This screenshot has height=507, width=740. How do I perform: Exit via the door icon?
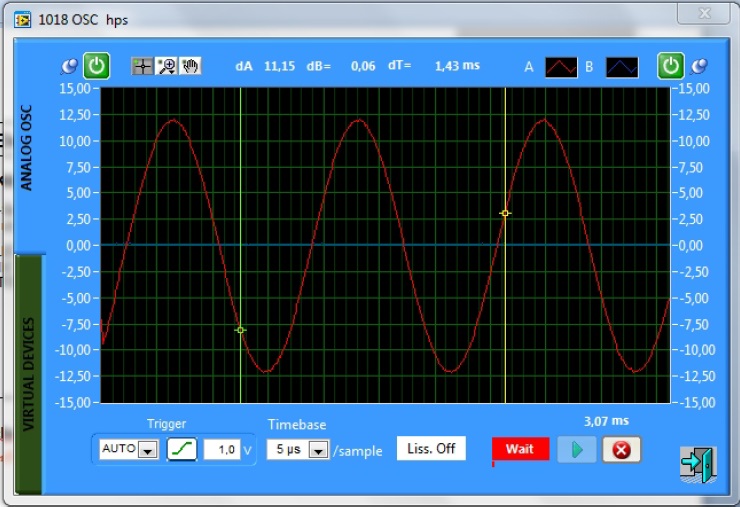[698, 465]
